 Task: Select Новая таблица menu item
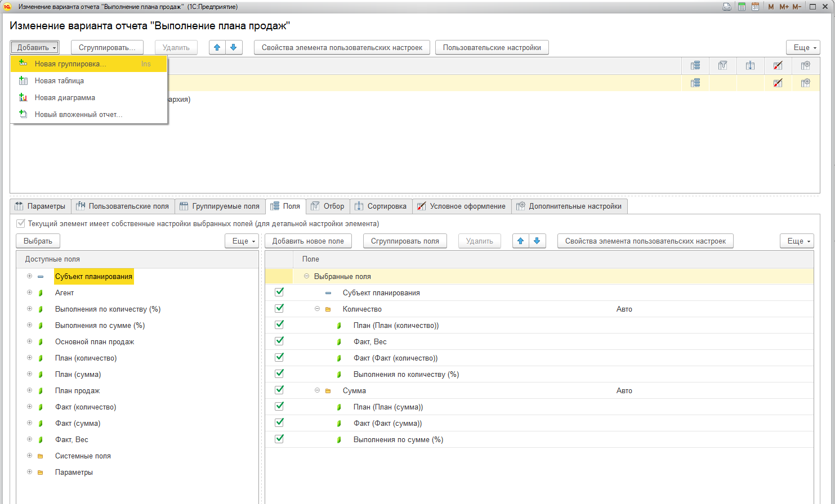point(89,81)
